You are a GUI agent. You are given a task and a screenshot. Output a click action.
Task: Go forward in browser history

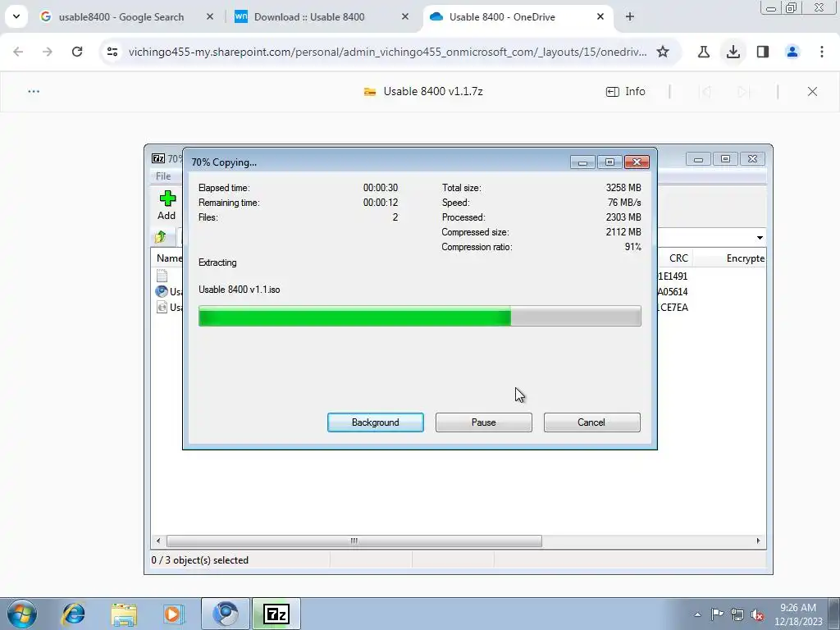click(x=48, y=52)
